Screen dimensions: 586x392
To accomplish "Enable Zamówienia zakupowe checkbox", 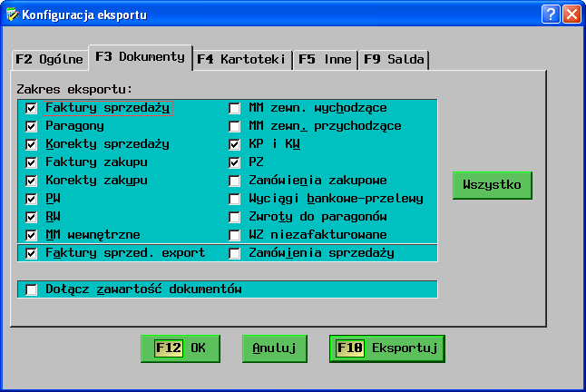I will pos(234,181).
